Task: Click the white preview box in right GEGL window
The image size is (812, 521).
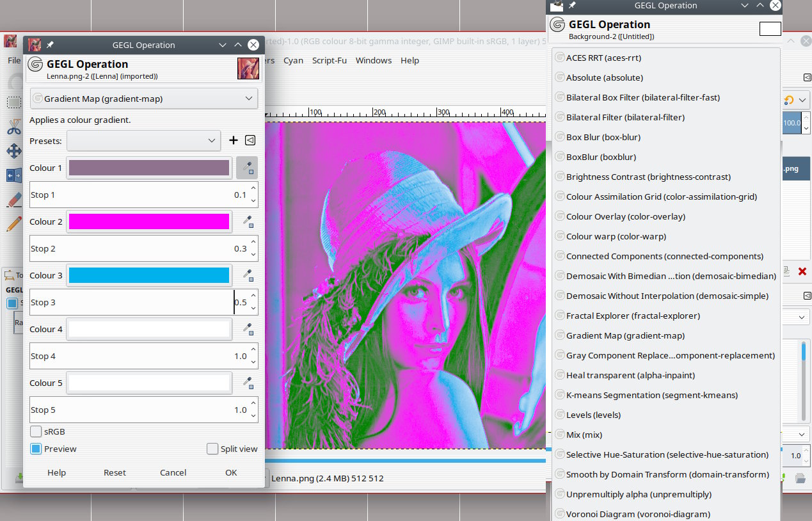Action: (770, 29)
